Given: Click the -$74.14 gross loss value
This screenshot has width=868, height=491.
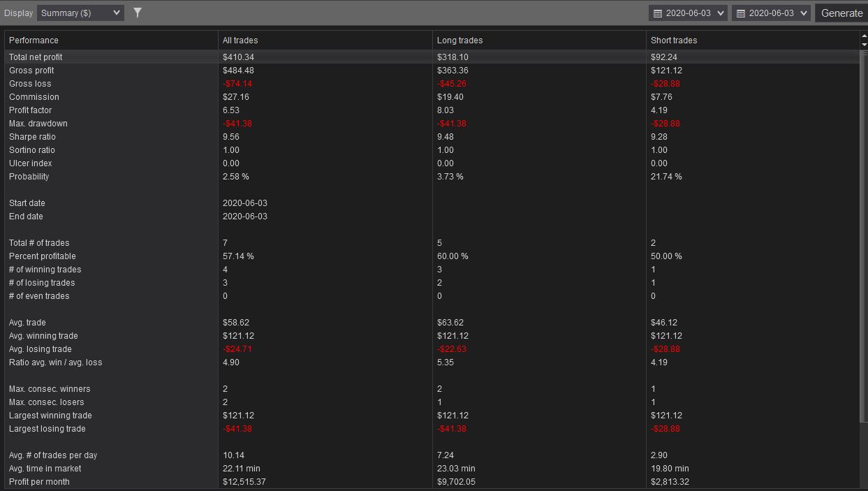Looking at the screenshot, I should pos(237,84).
